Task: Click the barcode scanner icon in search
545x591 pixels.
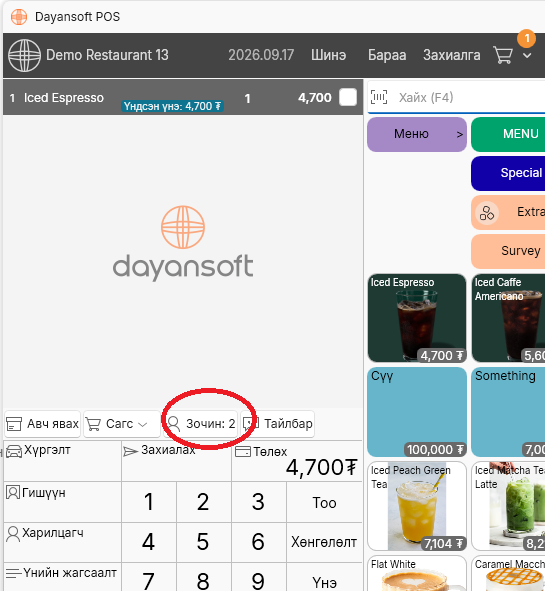Action: (379, 97)
